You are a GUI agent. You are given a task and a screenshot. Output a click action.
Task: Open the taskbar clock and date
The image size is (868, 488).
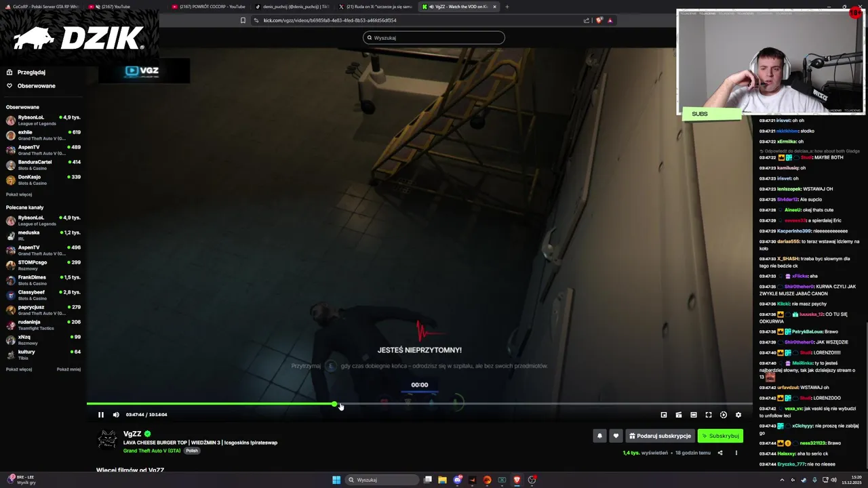tap(851, 480)
